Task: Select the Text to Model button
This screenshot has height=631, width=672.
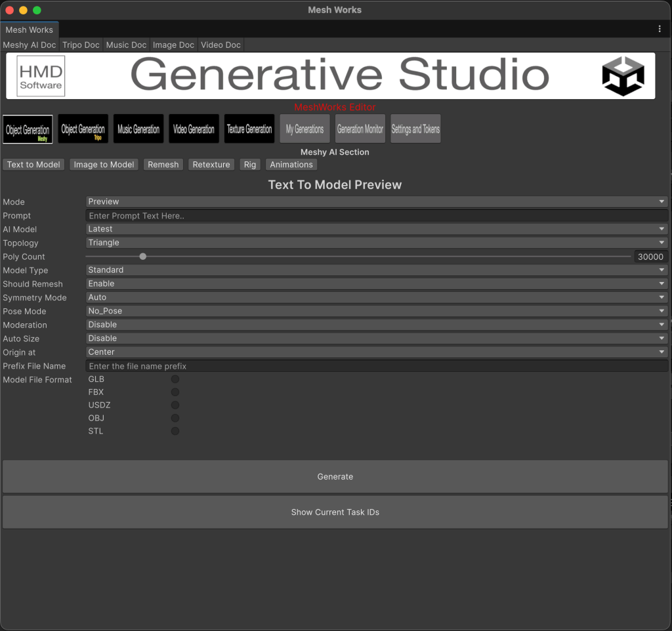Action: pos(33,165)
